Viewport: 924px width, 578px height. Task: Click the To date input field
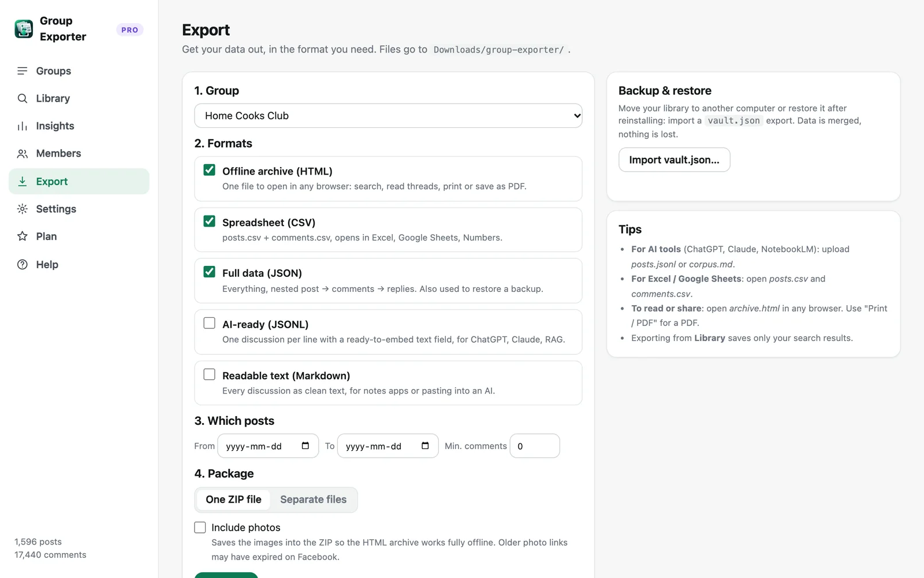(388, 446)
